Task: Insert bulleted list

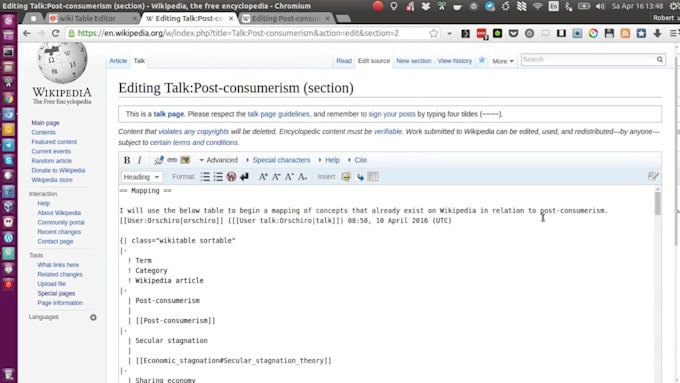Action: (x=205, y=177)
